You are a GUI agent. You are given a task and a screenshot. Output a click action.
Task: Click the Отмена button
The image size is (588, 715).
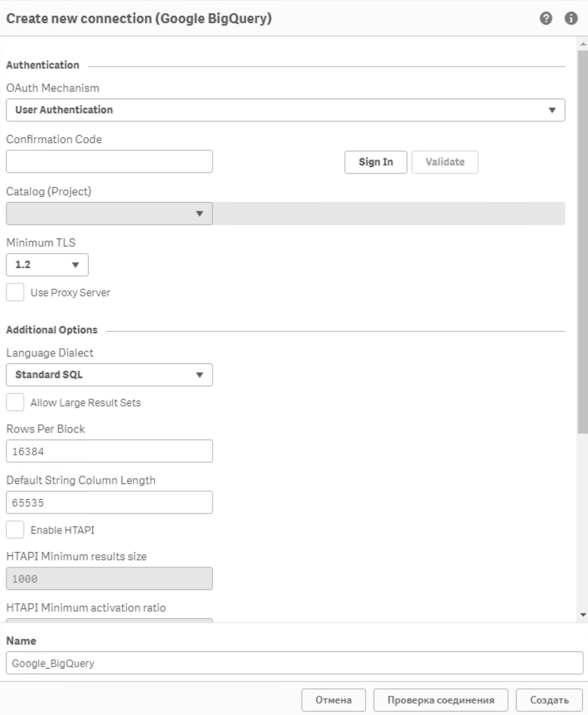[334, 700]
